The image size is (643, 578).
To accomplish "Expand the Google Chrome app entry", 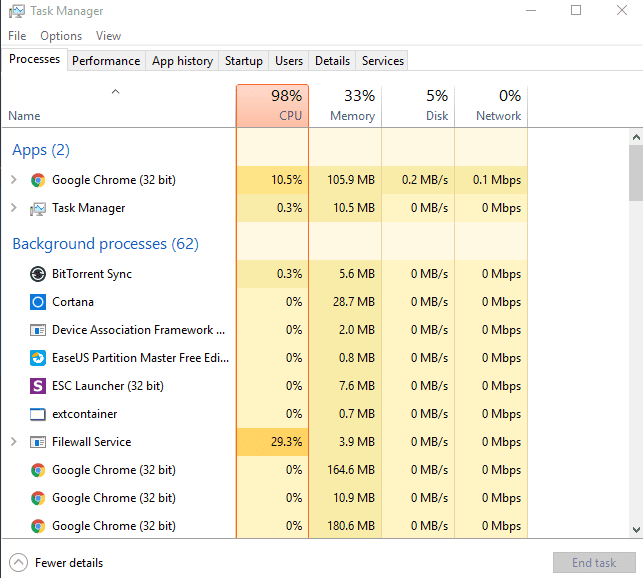I will (14, 180).
